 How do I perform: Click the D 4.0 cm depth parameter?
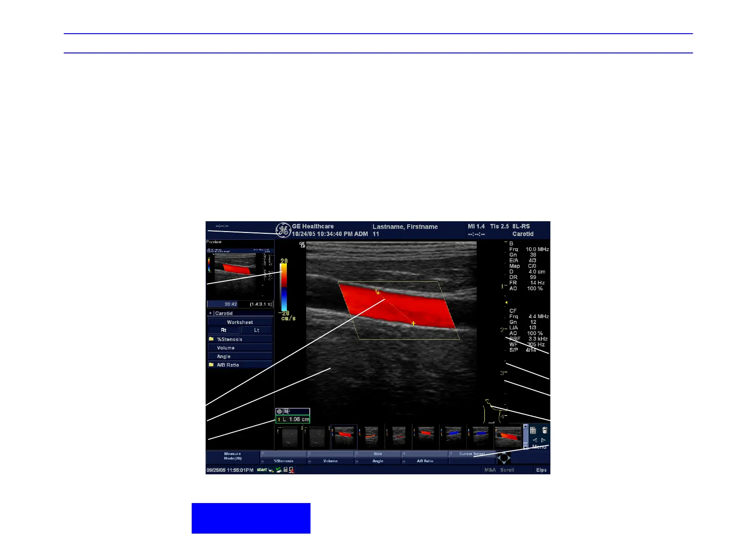click(x=527, y=271)
